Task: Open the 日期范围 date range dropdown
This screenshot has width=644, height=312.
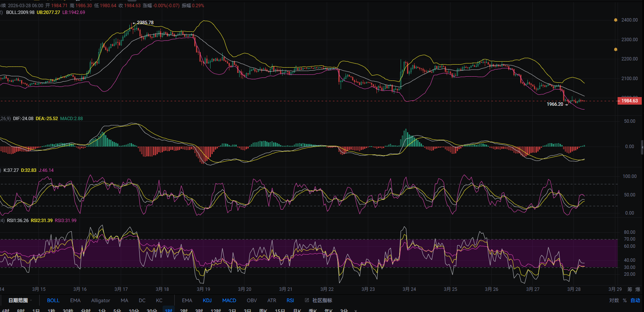Action: tap(20, 300)
